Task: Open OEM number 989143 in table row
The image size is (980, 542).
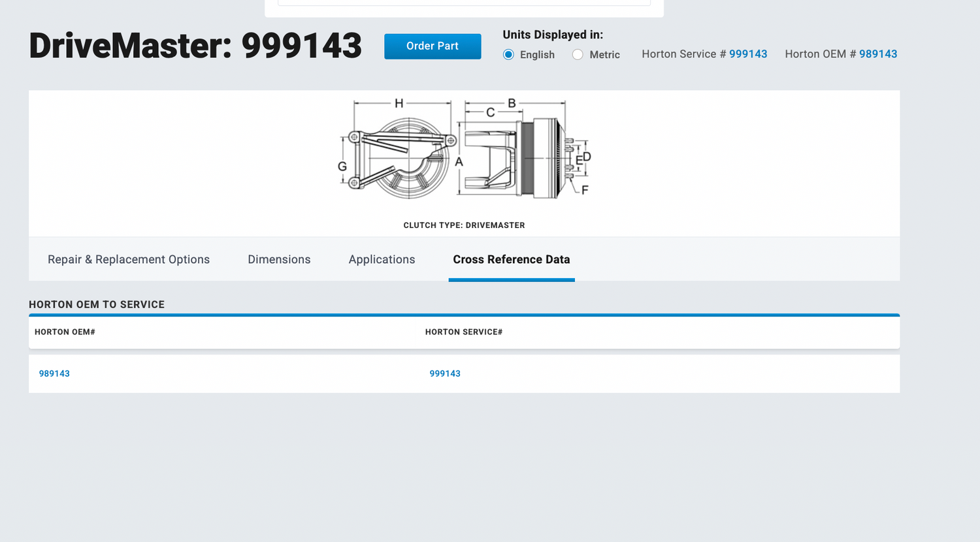Action: (54, 374)
